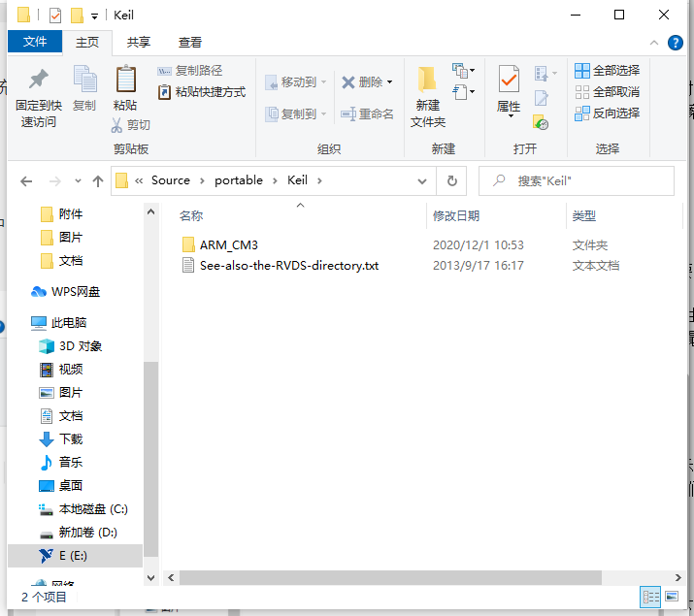Switch to Details view icon in status bar

(650, 597)
